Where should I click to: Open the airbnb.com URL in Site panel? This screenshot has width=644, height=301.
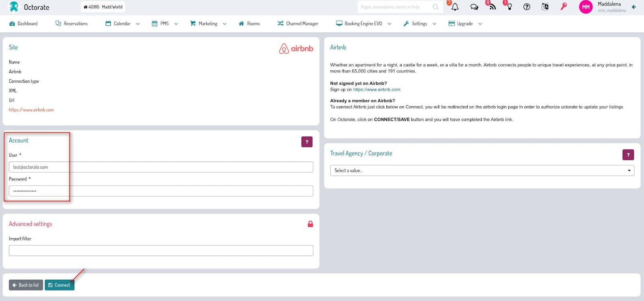pos(31,110)
